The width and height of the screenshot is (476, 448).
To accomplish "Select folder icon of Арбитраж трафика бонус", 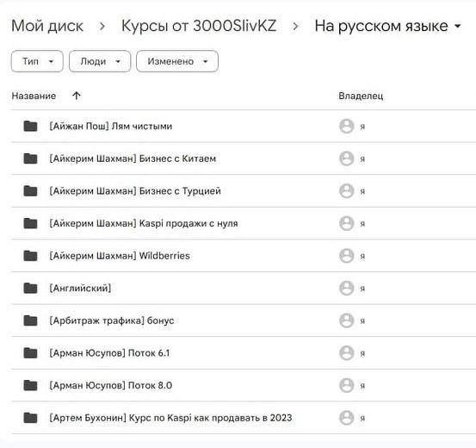I will 30,320.
